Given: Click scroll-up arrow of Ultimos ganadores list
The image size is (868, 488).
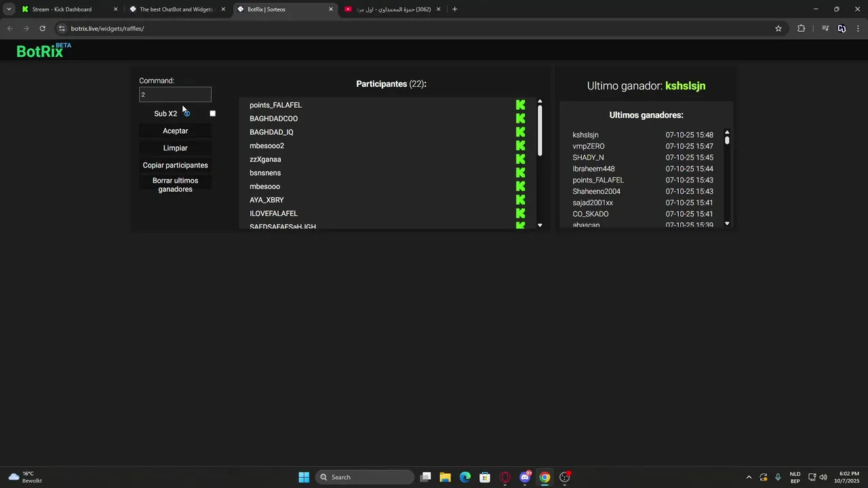Looking at the screenshot, I should 727,133.
